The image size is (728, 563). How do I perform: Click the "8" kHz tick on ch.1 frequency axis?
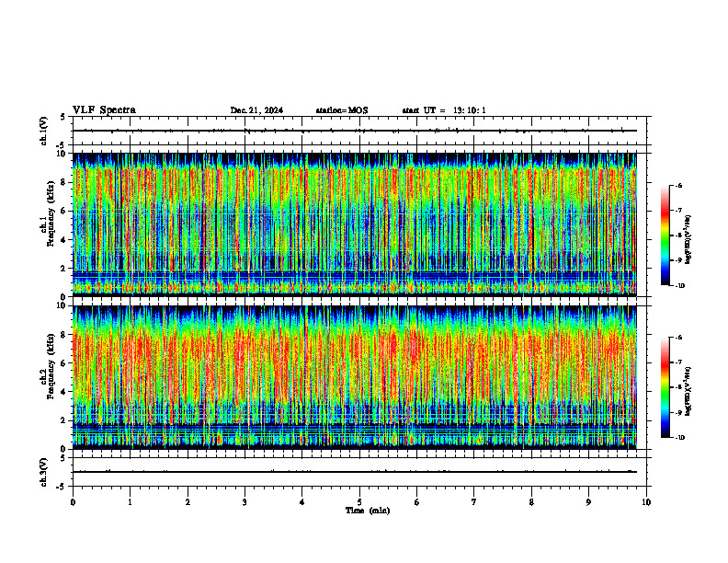(x=64, y=182)
